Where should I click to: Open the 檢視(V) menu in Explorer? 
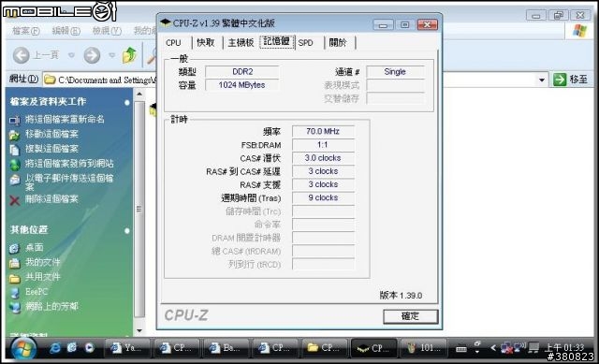(x=107, y=31)
